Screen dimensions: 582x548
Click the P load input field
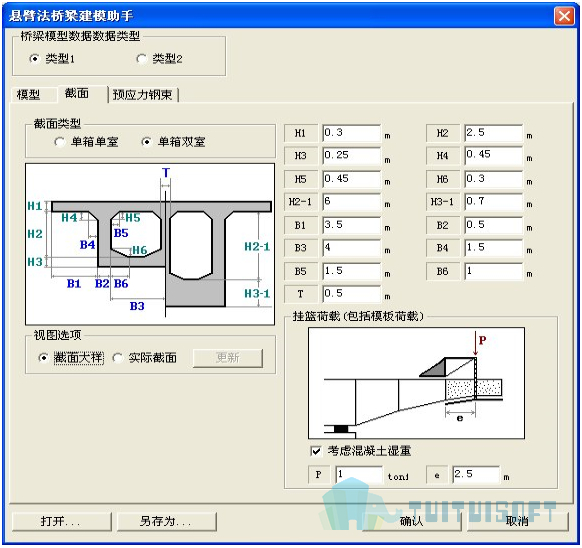tap(359, 474)
